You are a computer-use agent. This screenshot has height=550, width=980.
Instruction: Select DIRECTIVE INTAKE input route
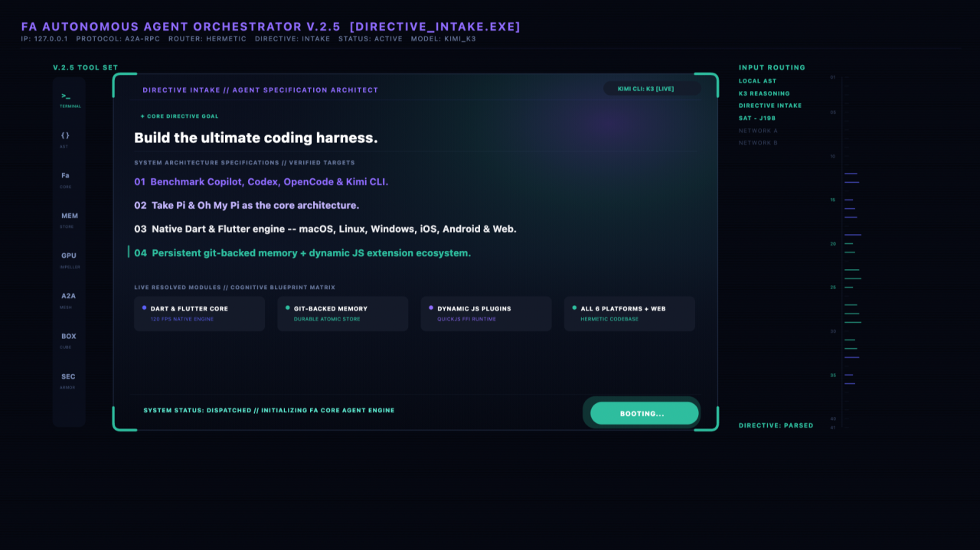coord(770,106)
